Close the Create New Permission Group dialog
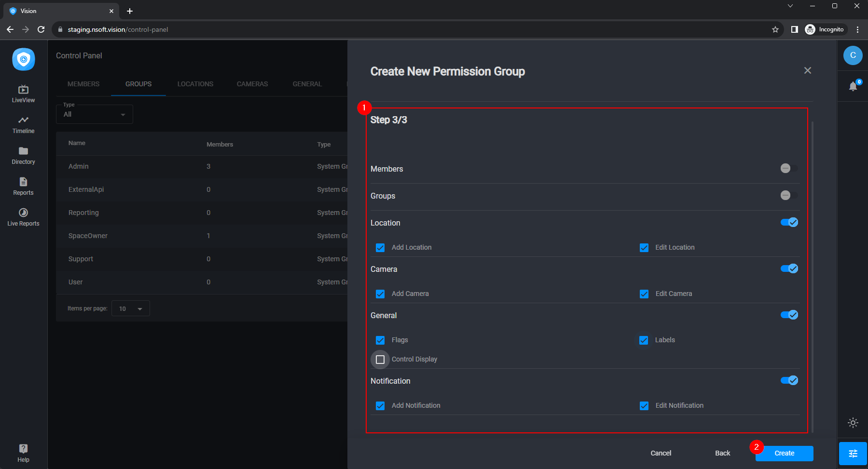The width and height of the screenshot is (868, 469). click(808, 70)
